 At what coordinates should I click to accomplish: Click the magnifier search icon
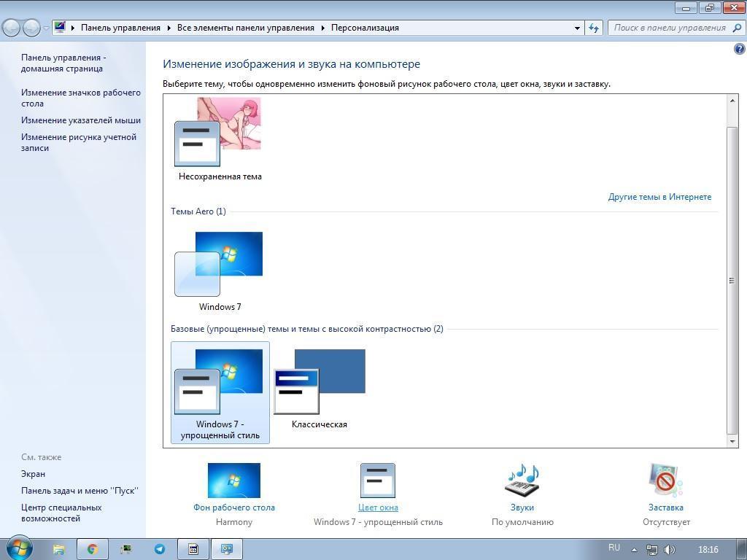click(737, 28)
